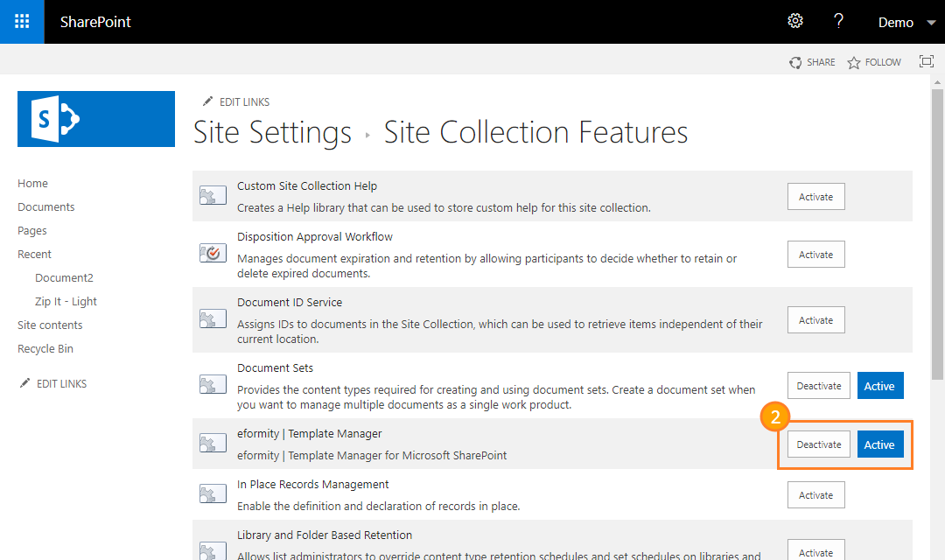Click the scrollbar up arrow
The width and height of the screenshot is (945, 560).
click(x=937, y=81)
